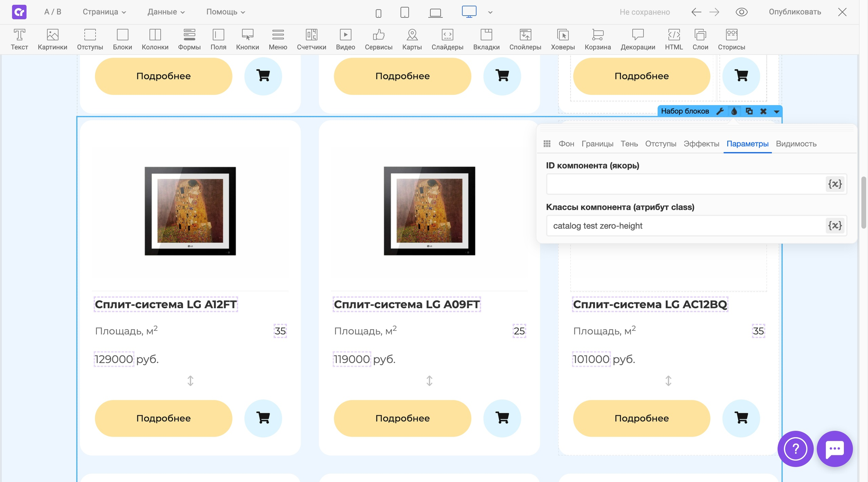Add Сплит-система LG A09FT to cart

pyautogui.click(x=502, y=418)
